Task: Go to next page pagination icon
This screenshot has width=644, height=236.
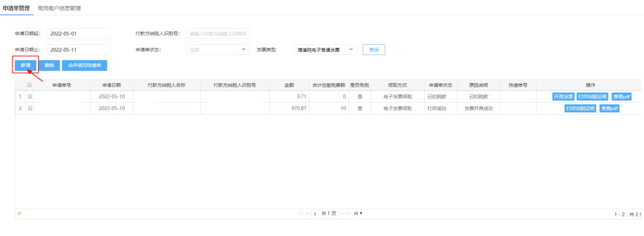Action: point(342,213)
